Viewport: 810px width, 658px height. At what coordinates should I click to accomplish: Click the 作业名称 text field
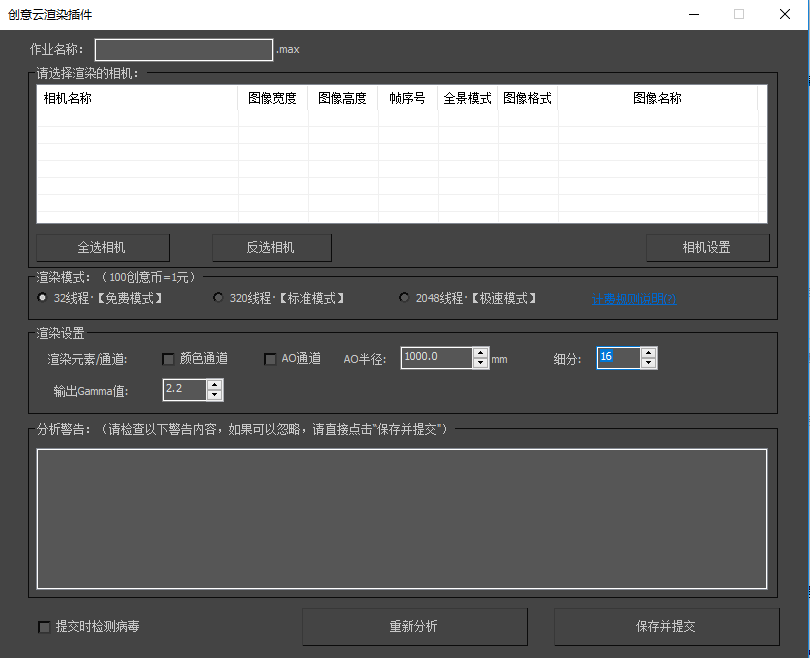pyautogui.click(x=184, y=49)
